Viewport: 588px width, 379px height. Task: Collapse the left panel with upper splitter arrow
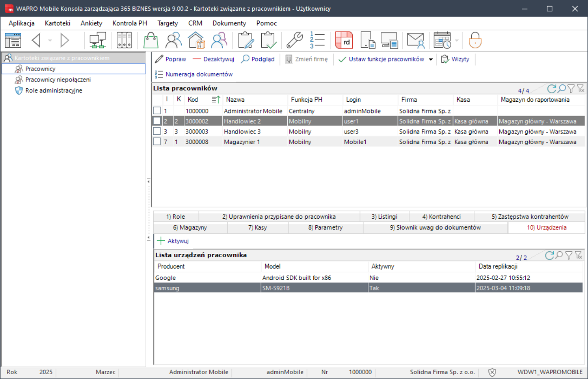[148, 182]
